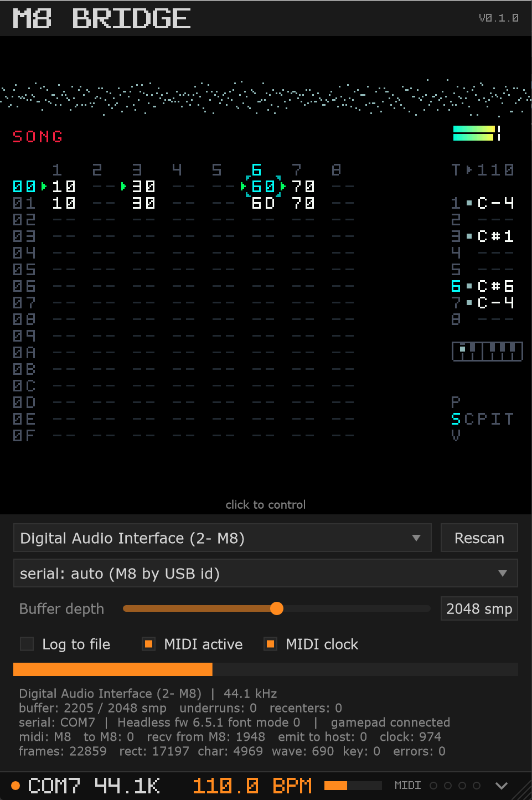
Task: Select chain 70 in row 01
Action: (x=303, y=203)
